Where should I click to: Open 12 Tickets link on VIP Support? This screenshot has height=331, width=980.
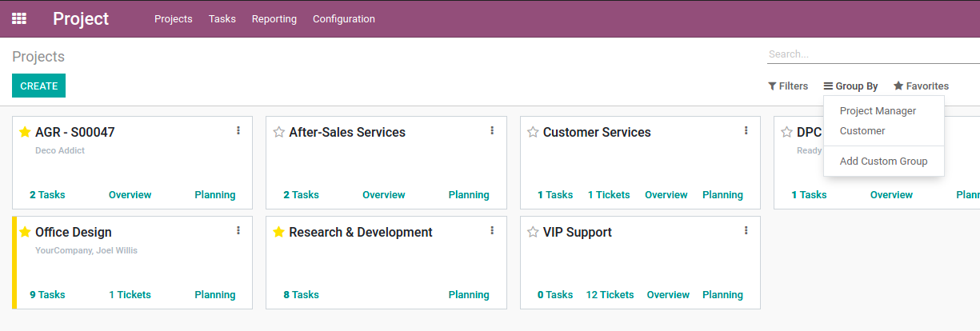[x=610, y=294]
